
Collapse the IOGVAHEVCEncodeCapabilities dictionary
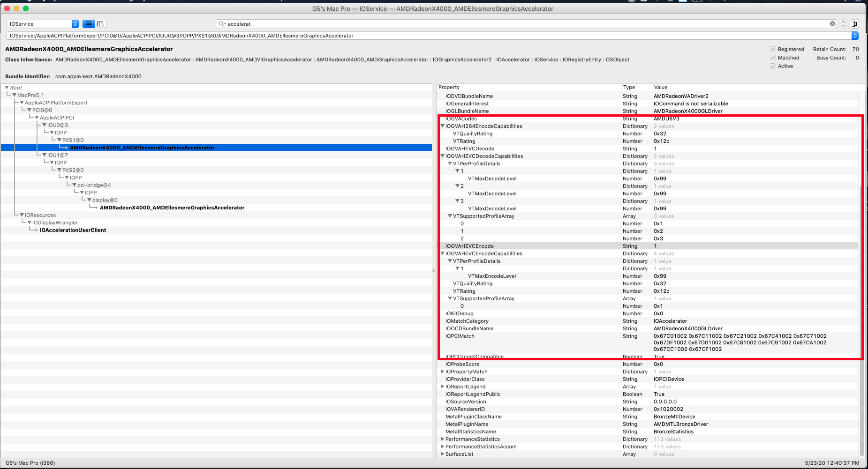(x=442, y=253)
